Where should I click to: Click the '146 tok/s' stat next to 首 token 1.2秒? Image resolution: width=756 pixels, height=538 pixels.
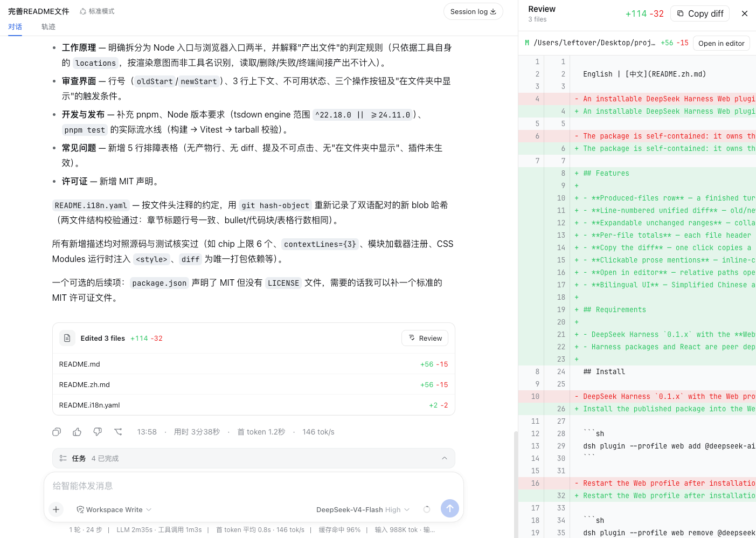(318, 432)
